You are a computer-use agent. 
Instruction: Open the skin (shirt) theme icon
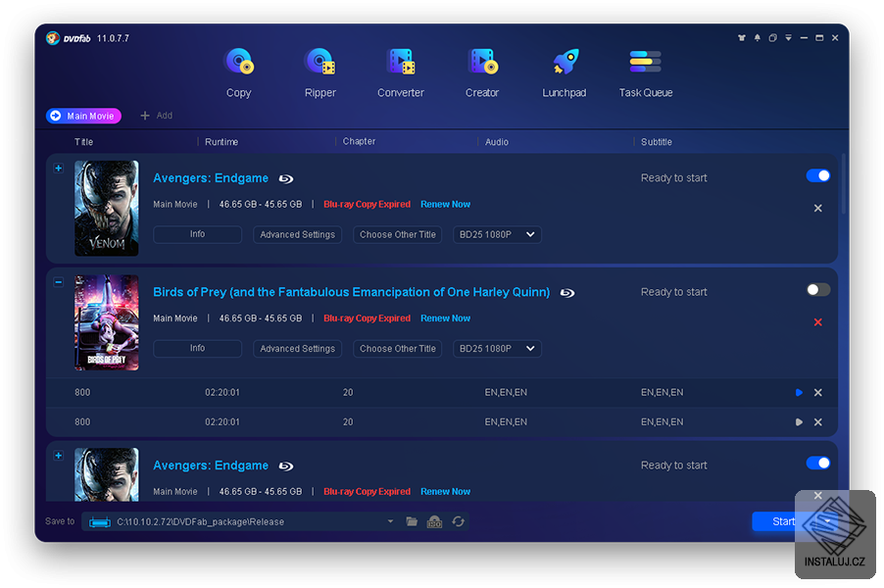tap(741, 38)
